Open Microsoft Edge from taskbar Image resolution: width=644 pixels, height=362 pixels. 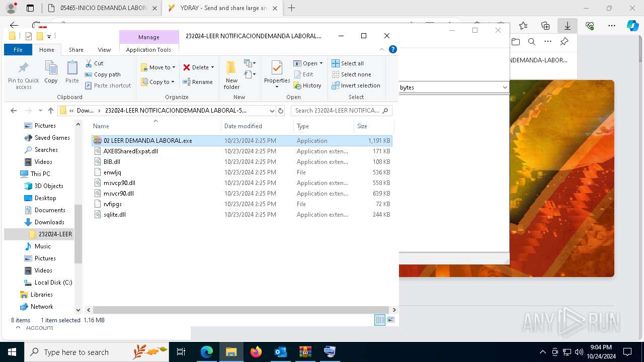[207, 352]
